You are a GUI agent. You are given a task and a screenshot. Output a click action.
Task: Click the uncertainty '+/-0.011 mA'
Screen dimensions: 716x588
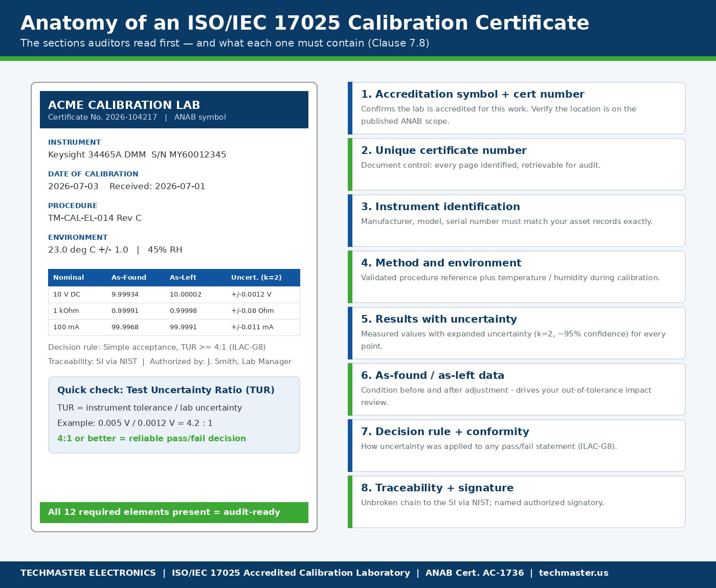click(x=252, y=327)
